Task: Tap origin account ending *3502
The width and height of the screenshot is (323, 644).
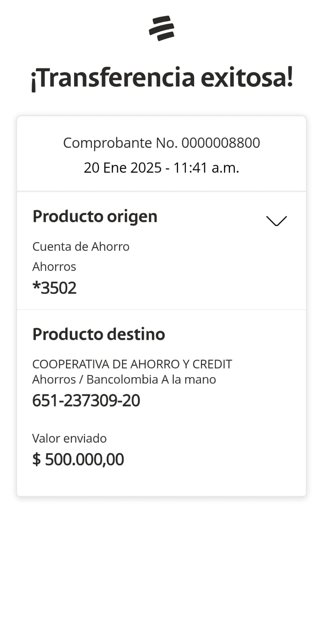Action: [x=55, y=288]
